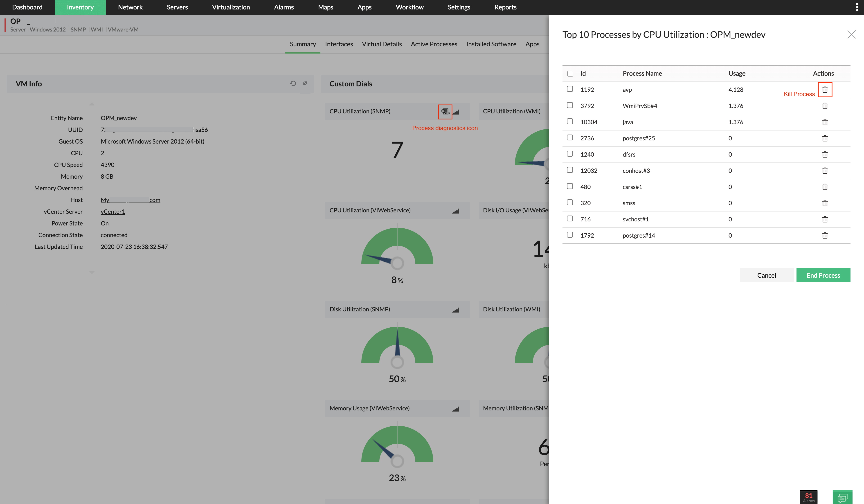
Task: Tick the checkbox for dfsrs process
Action: coord(570,154)
